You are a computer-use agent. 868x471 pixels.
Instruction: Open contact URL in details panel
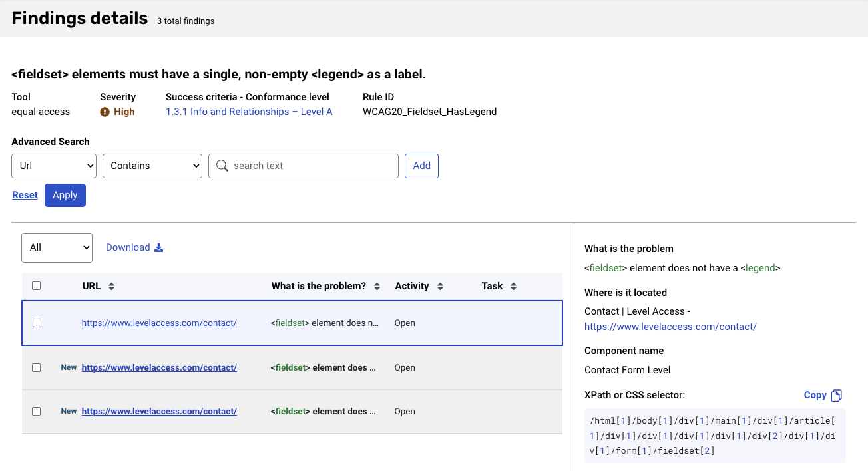(x=670, y=327)
